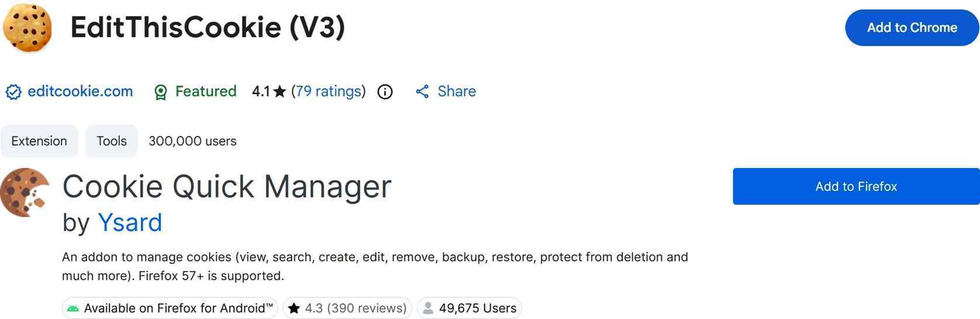Image resolution: width=980 pixels, height=319 pixels.
Task: Click the Cookie Quick Manager bitten-cookie icon
Action: pyautogui.click(x=25, y=193)
